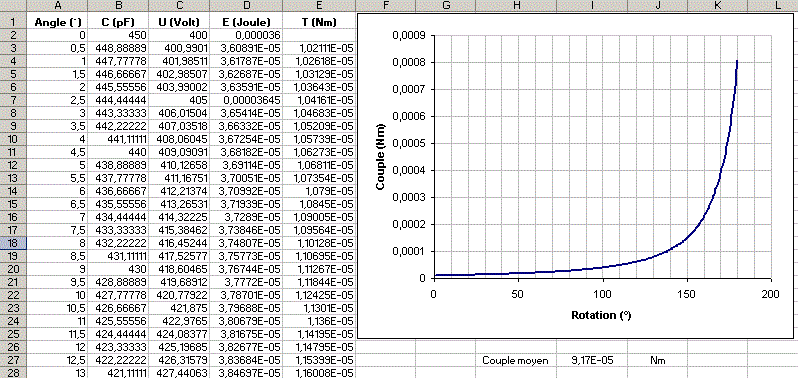Click cell containing 427,44063

coord(178,373)
